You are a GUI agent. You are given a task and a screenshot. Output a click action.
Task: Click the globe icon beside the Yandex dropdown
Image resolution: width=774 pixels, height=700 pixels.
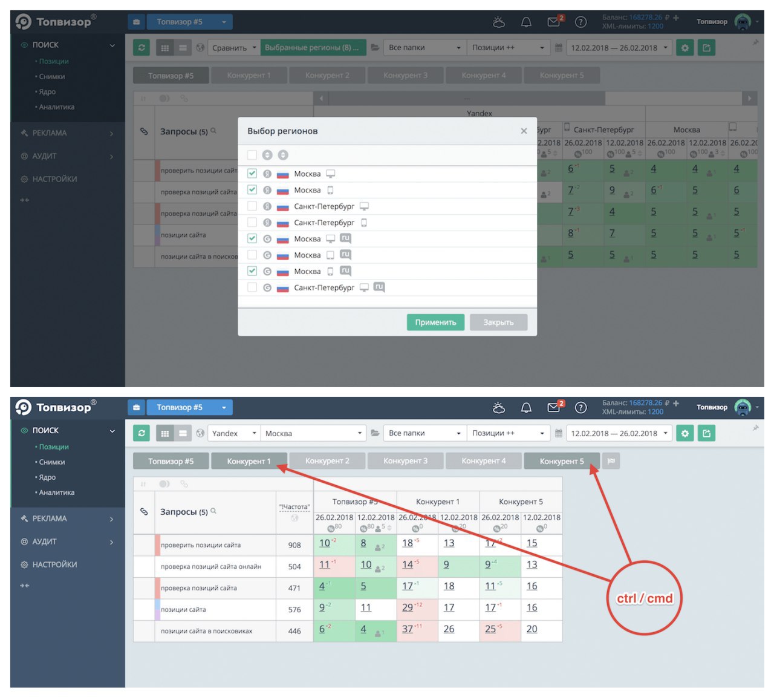tap(200, 433)
